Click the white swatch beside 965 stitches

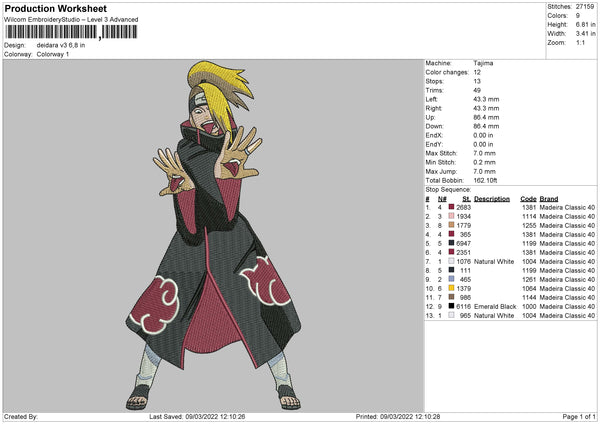452,315
